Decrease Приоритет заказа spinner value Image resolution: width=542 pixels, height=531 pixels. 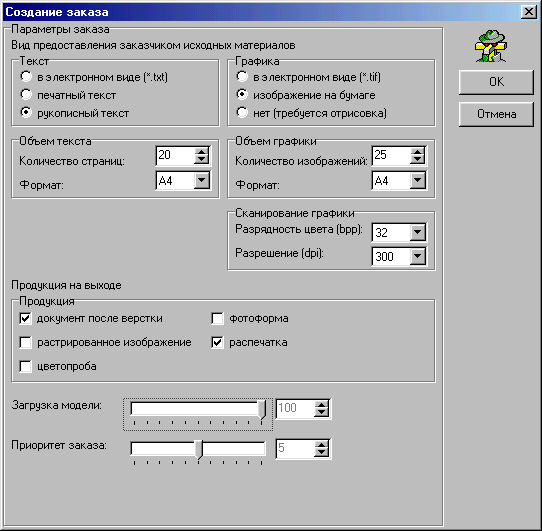tap(321, 453)
